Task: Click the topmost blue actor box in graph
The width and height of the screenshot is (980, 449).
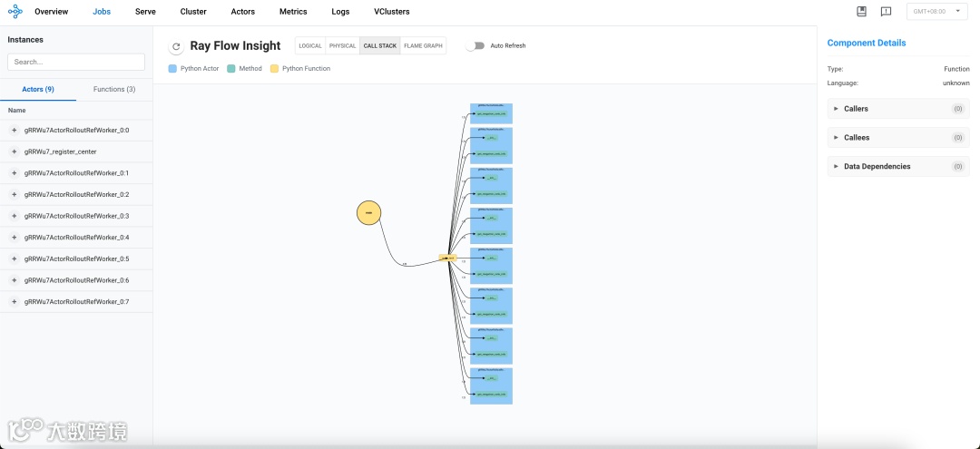Action: pyautogui.click(x=491, y=113)
